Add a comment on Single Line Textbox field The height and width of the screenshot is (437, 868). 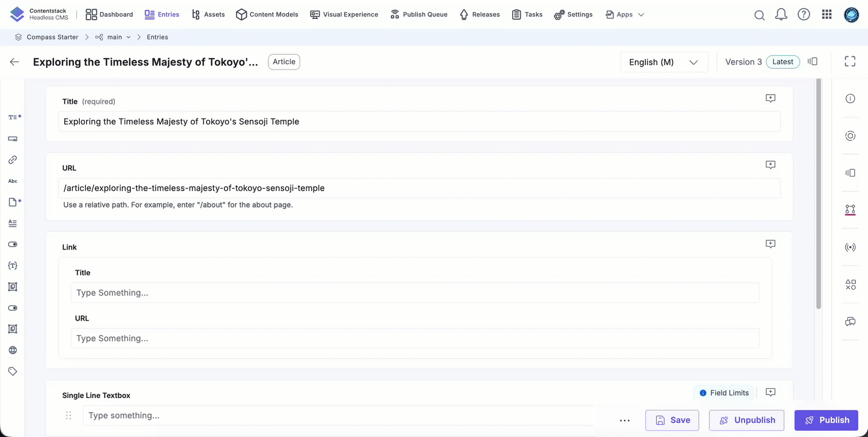tap(770, 393)
